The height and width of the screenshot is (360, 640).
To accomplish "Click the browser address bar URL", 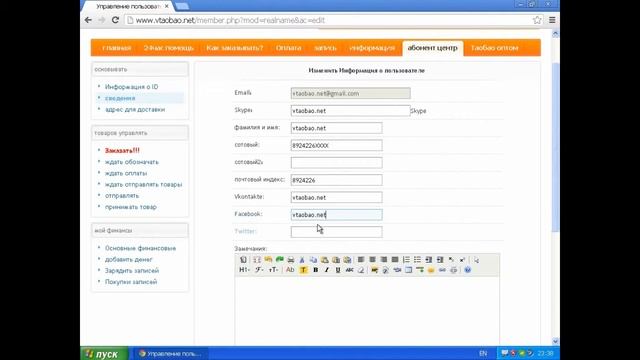I will pyautogui.click(x=230, y=20).
